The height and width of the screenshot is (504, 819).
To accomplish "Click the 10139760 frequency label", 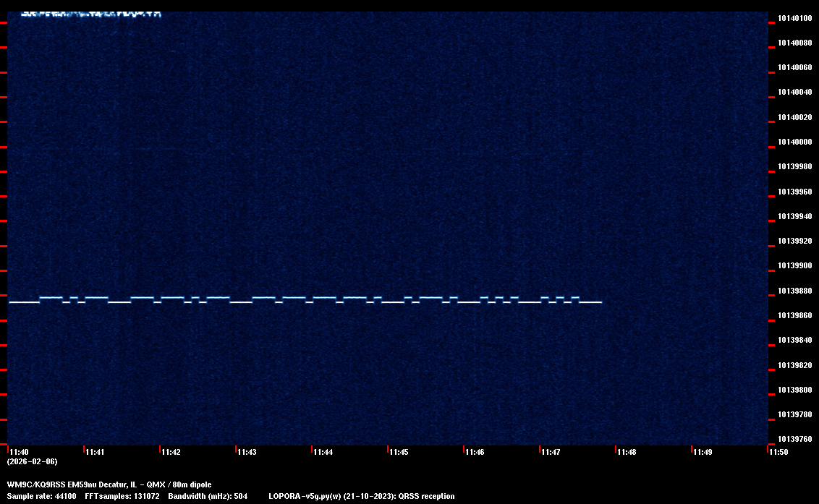I will pos(794,439).
